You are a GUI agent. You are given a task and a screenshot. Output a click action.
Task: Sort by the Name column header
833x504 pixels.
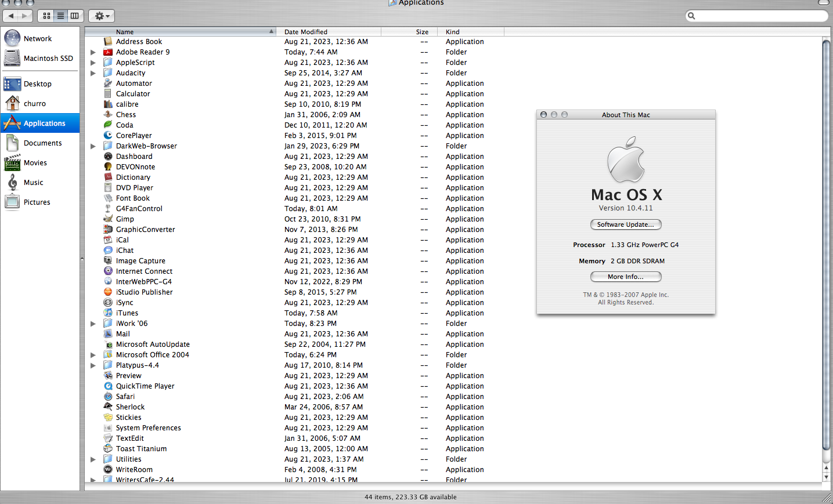point(180,32)
